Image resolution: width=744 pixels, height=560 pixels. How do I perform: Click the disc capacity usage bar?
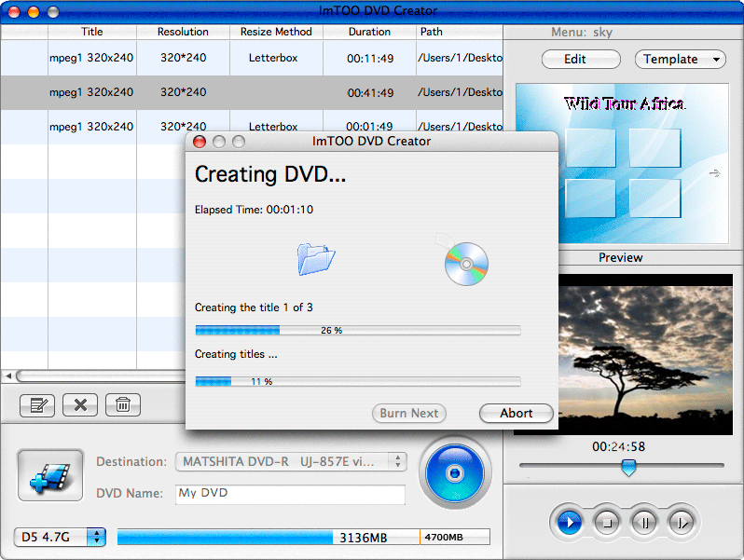click(x=304, y=538)
